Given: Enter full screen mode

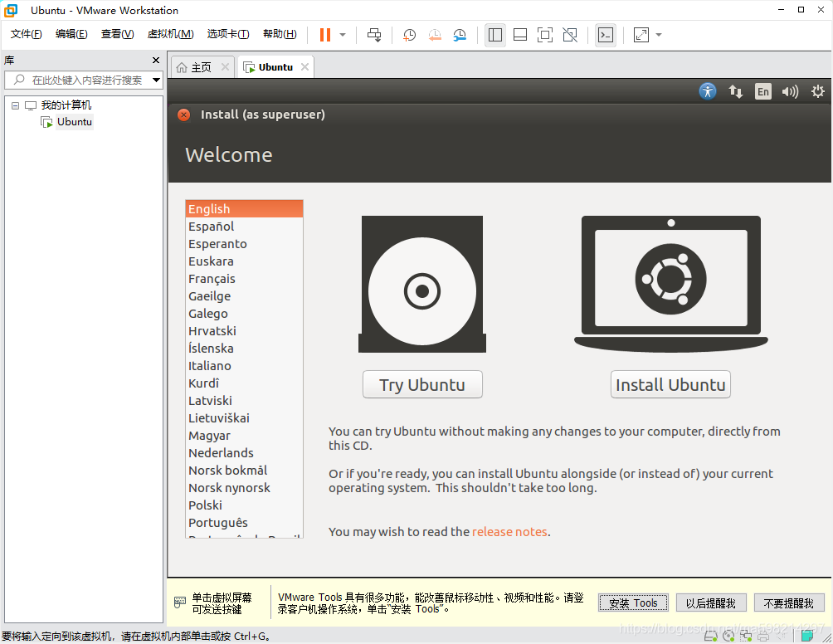Looking at the screenshot, I should [x=545, y=35].
